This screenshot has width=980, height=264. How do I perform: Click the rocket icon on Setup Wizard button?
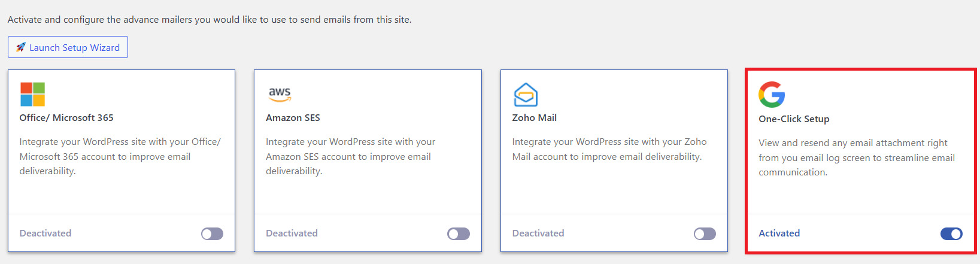point(20,47)
